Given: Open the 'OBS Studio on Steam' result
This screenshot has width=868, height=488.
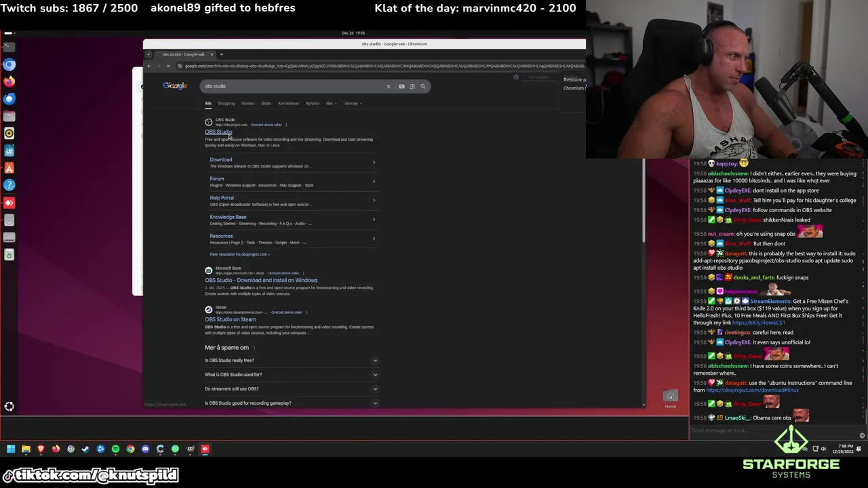Looking at the screenshot, I should coord(230,319).
